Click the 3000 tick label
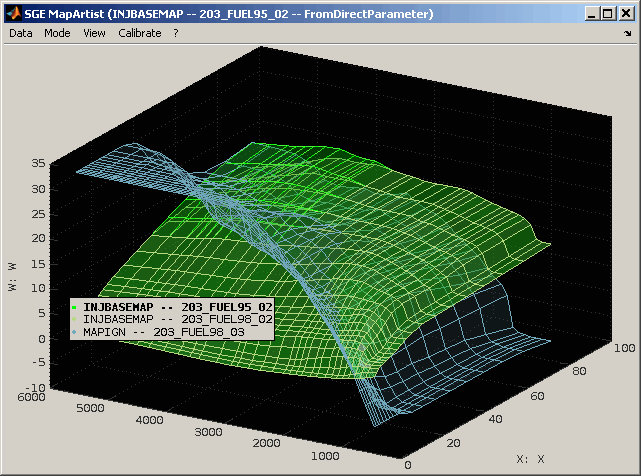This screenshot has height=476, width=641. [x=208, y=432]
